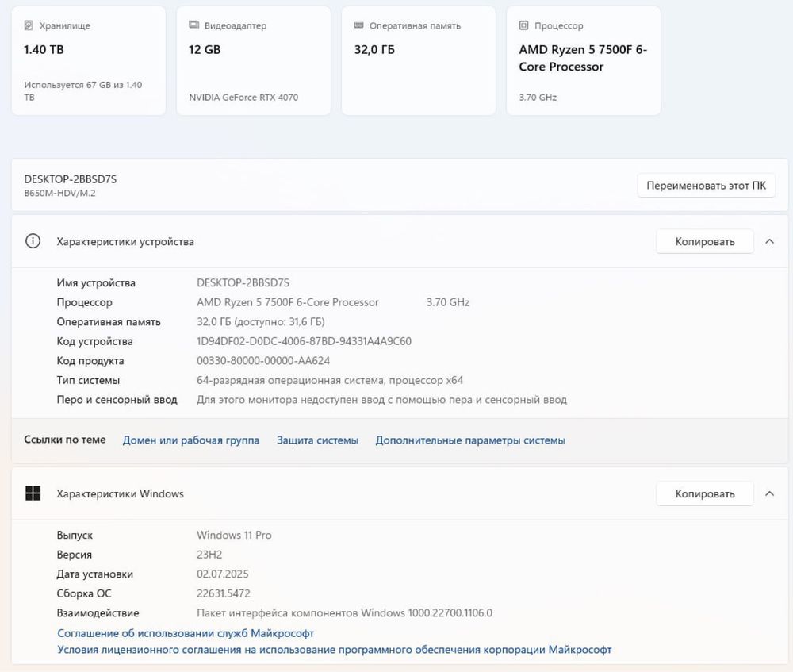Select processor value in device specifications row
Screen dimensions: 793x672
(287, 302)
